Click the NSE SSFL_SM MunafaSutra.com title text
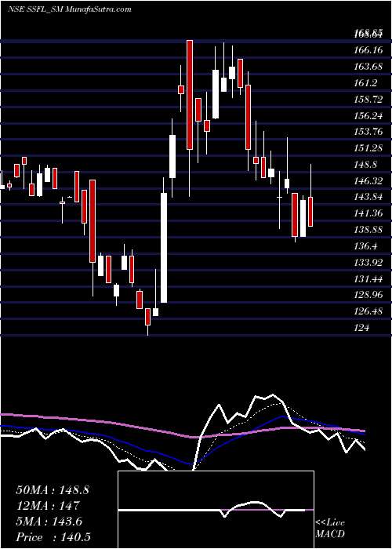Viewport: 392px width, 549px height. tap(69, 9)
